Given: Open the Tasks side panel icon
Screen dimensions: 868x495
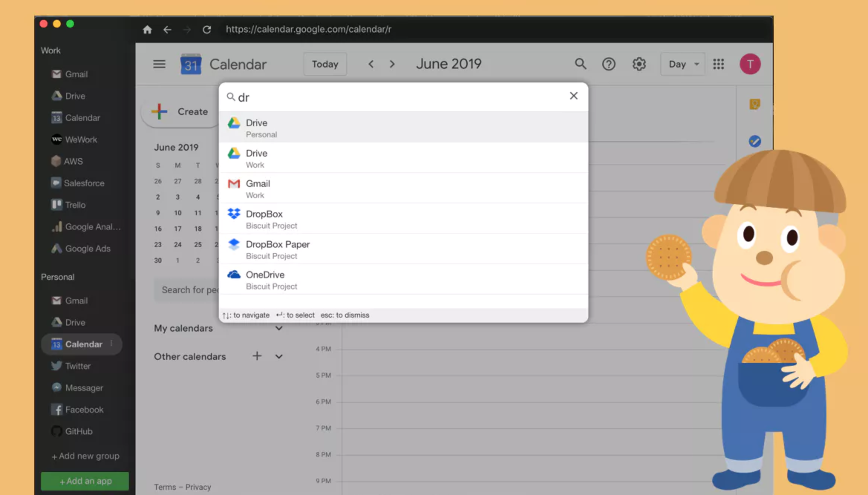Looking at the screenshot, I should pyautogui.click(x=755, y=141).
